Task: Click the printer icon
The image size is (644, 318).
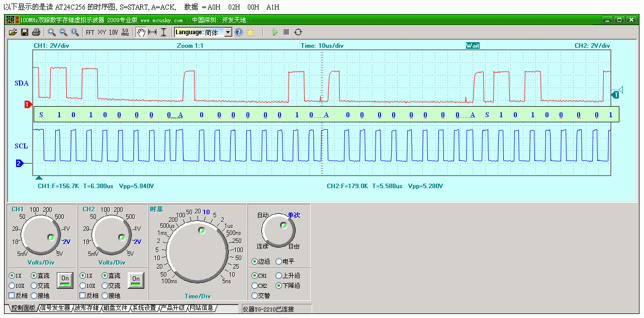Action: 36,32
